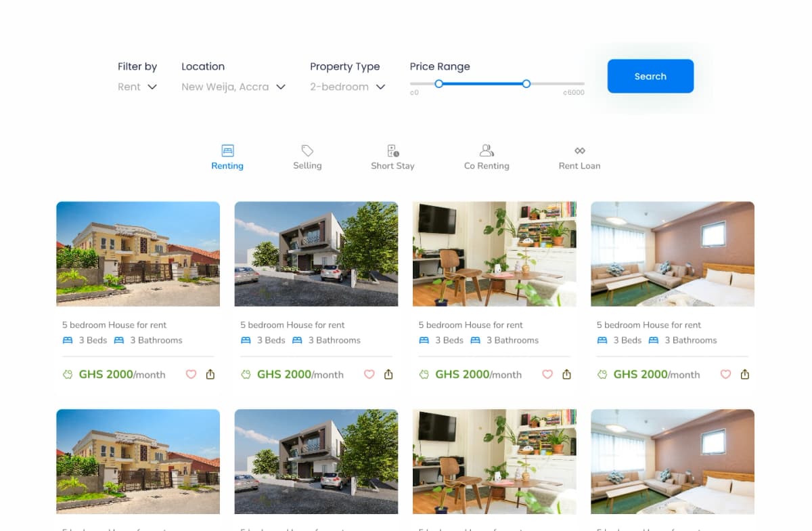Click '3 Beds' text on the top-row bedroom-photo card
Screen dimensions: 812x531
pyautogui.click(x=627, y=340)
